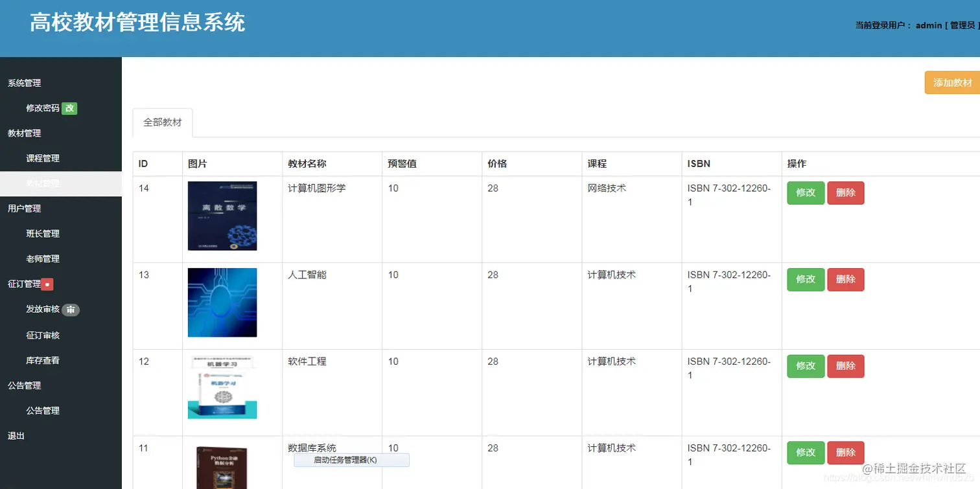Click the ISBN value in row 12

click(729, 369)
